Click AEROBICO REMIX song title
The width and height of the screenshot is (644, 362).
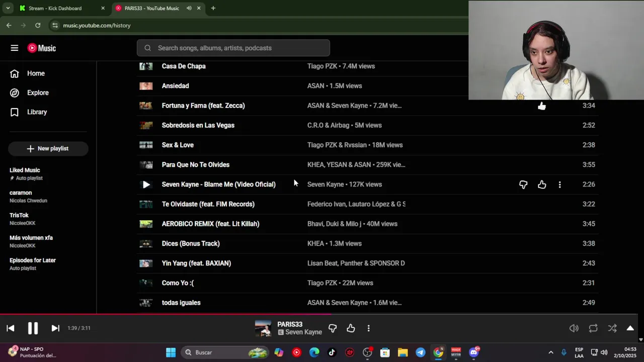[211, 224]
